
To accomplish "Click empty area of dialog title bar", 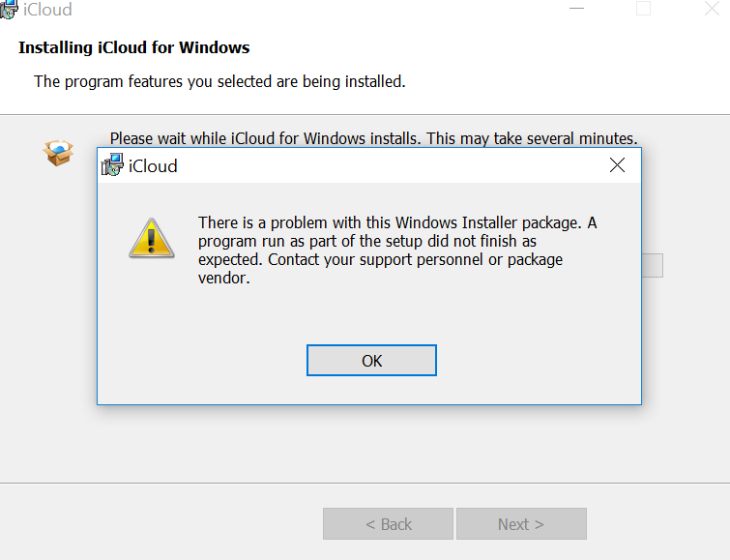I will point(387,165).
